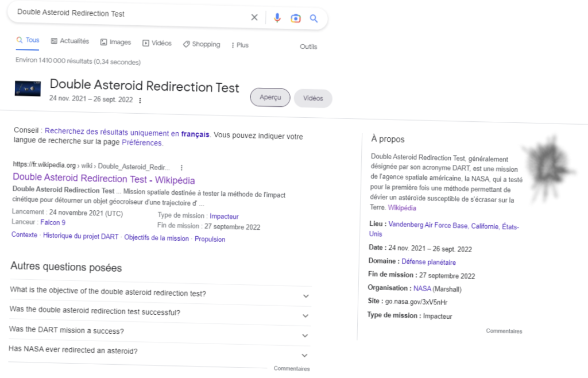Image resolution: width=588 pixels, height=378 pixels.
Task: Search results only in français link
Action: tap(127, 132)
